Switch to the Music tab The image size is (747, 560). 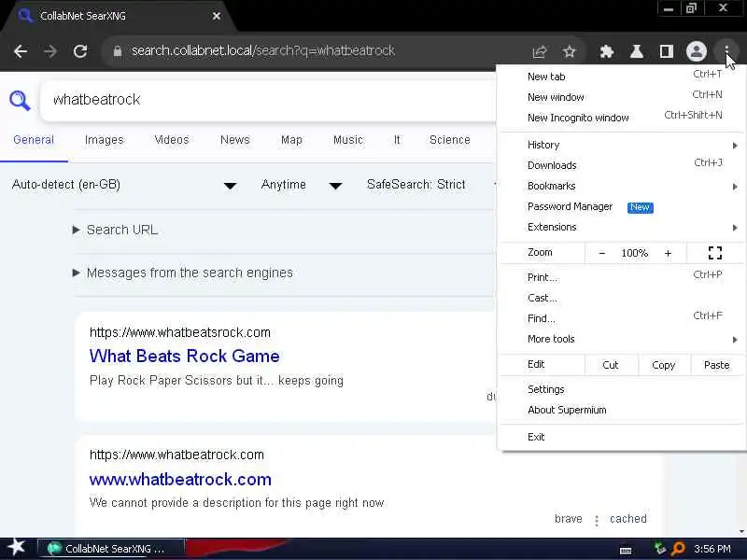(x=347, y=140)
